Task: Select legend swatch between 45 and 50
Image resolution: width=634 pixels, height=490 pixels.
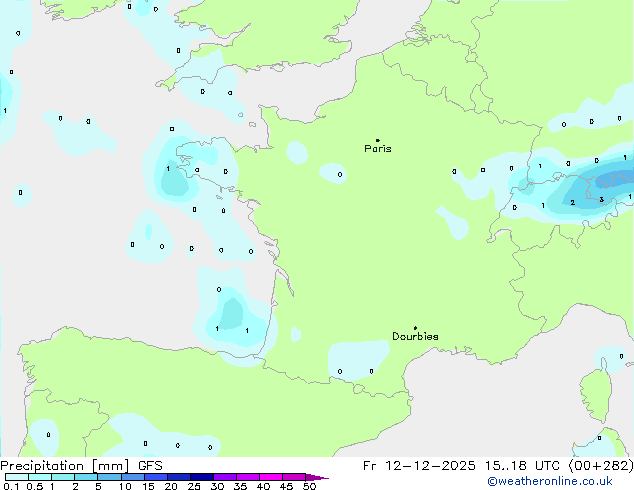Action: 294,477
